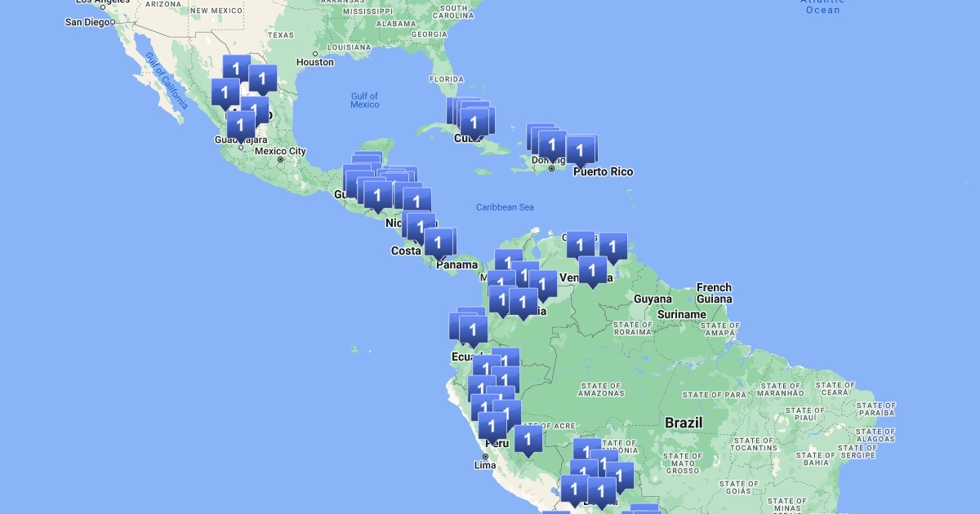The height and width of the screenshot is (514, 980).
Task: Select the marker over Panama
Action: [x=438, y=242]
